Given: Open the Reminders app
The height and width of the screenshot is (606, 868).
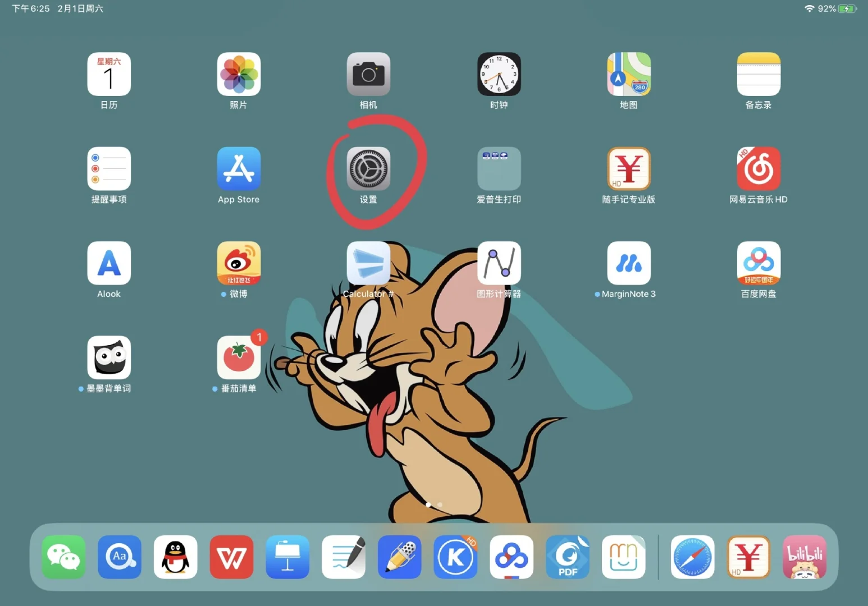Looking at the screenshot, I should point(109,169).
